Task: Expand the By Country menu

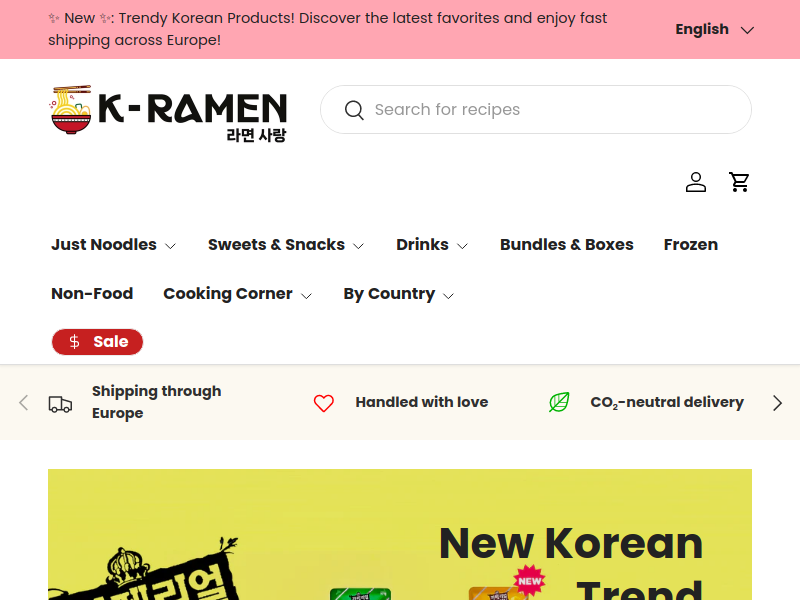Action: point(398,294)
